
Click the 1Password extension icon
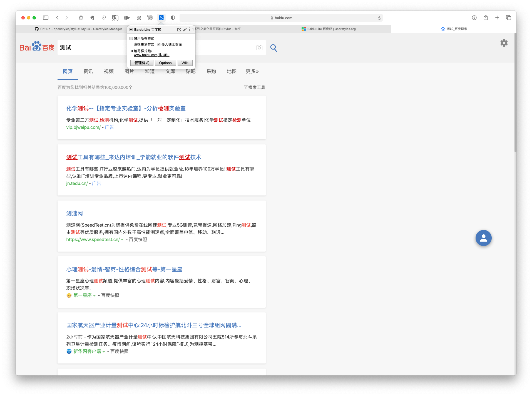(x=81, y=18)
